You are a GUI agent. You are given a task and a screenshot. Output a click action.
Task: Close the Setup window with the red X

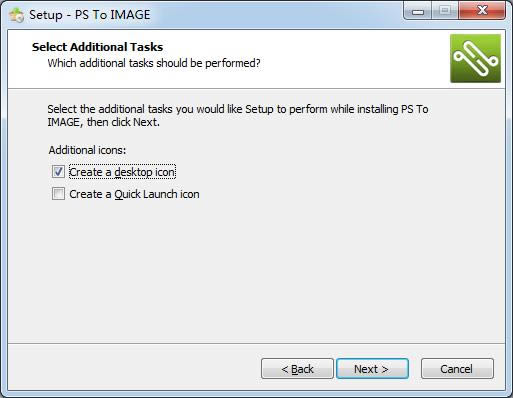pyautogui.click(x=482, y=11)
